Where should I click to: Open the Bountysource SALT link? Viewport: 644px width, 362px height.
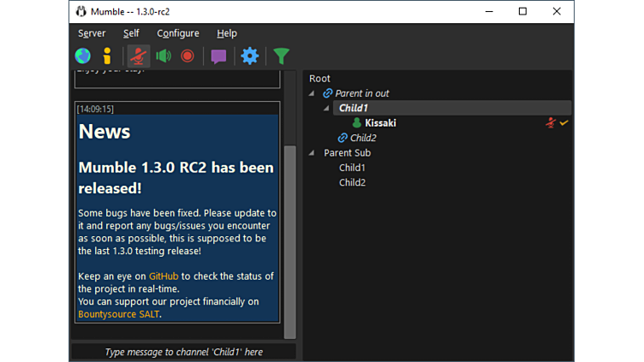[118, 314]
